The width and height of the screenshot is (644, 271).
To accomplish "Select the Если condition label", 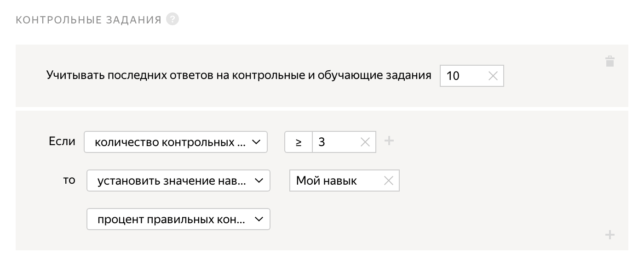I will click(62, 141).
